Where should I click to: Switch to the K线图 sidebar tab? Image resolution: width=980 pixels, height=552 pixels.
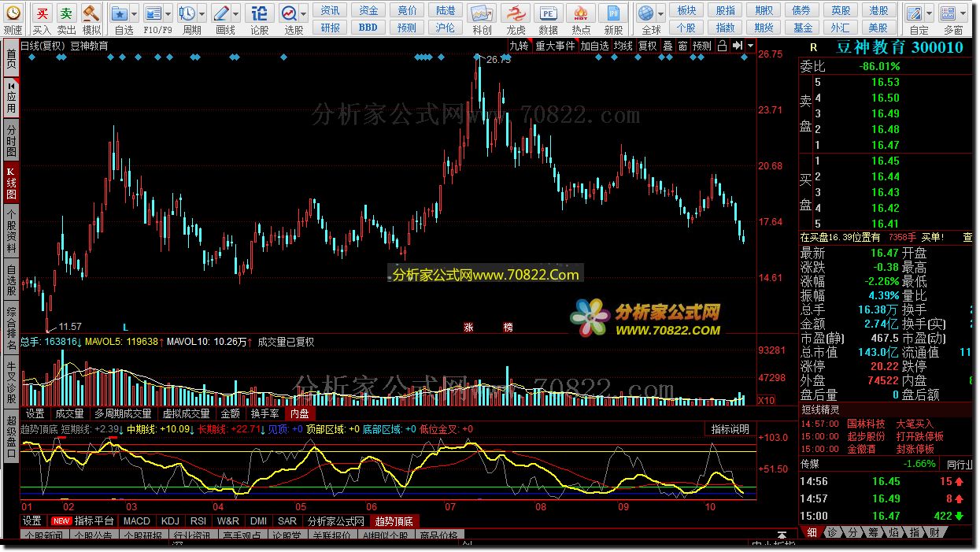click(10, 183)
